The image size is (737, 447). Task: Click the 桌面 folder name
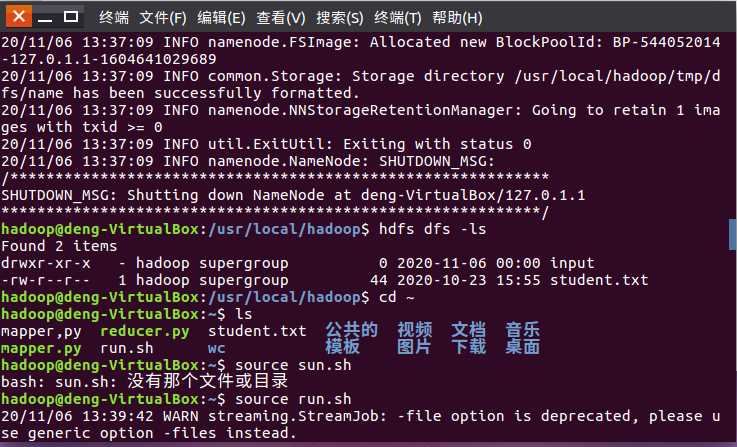click(522, 347)
